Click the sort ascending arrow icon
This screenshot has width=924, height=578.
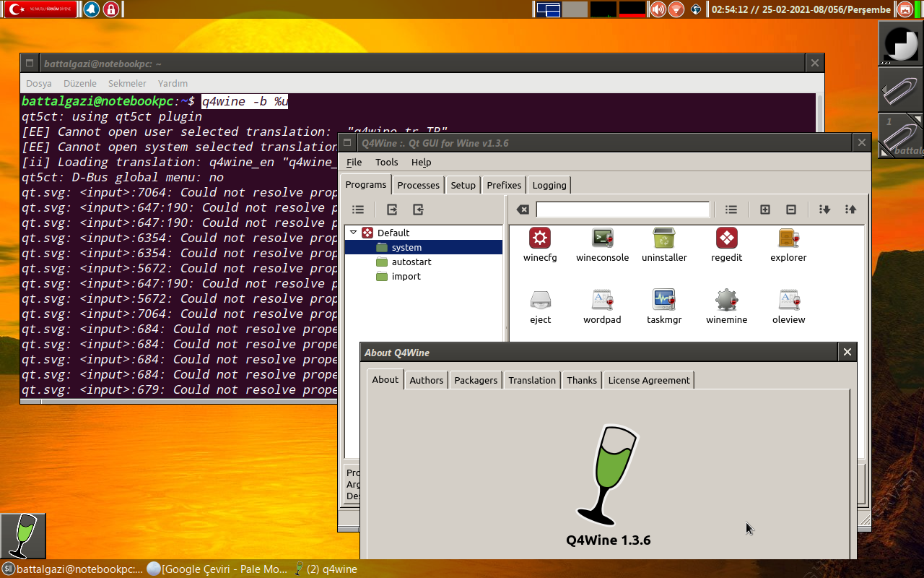pos(851,210)
